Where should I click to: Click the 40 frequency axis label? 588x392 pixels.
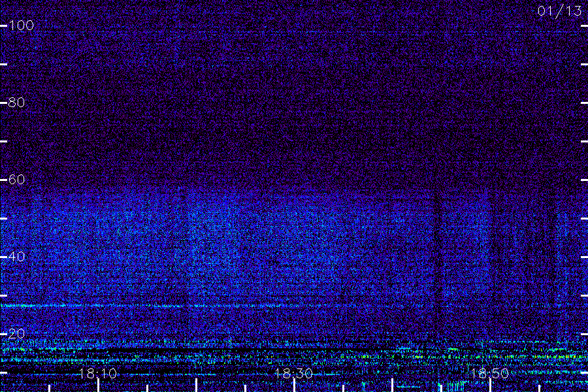16,257
